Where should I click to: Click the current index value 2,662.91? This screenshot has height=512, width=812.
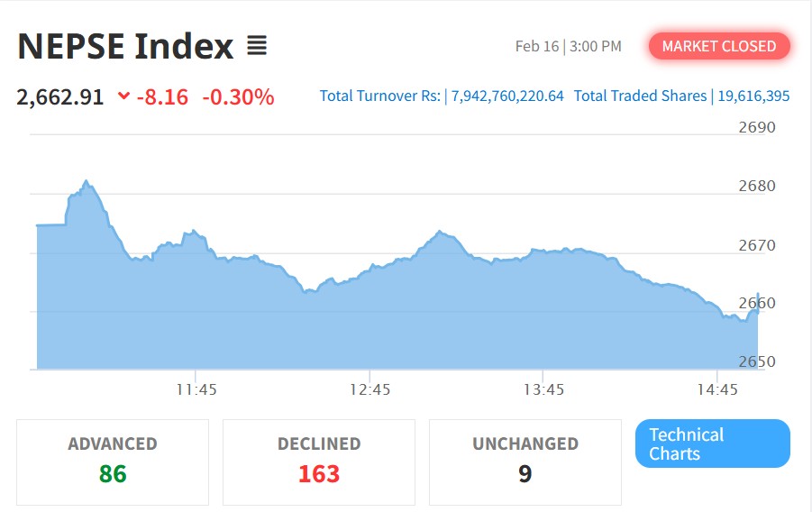[x=60, y=96]
